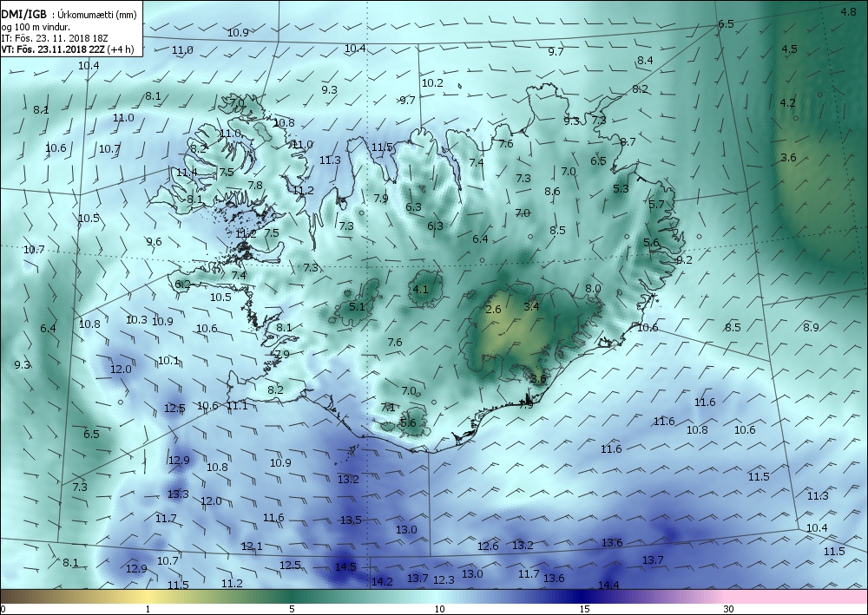Click the 3.4 value on the glacier
Image resolution: width=868 pixels, height=615 pixels.
click(531, 306)
